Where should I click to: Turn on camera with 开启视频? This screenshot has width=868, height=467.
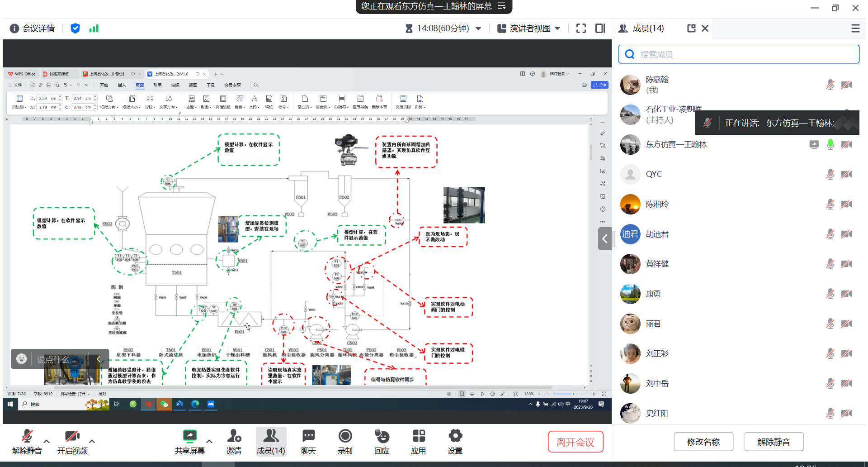(72, 442)
